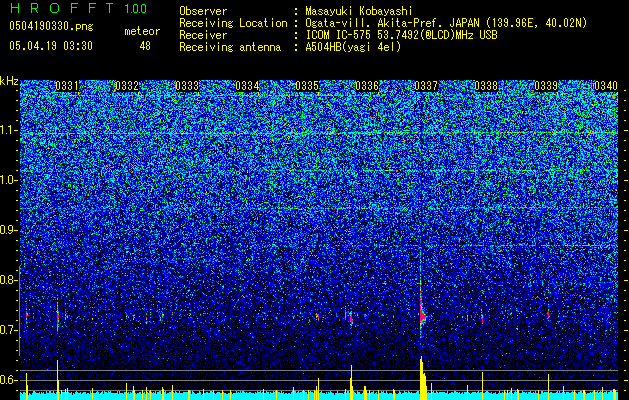Click the 1.0 frequency axis label
The width and height of the screenshot is (629, 400).
click(x=8, y=180)
